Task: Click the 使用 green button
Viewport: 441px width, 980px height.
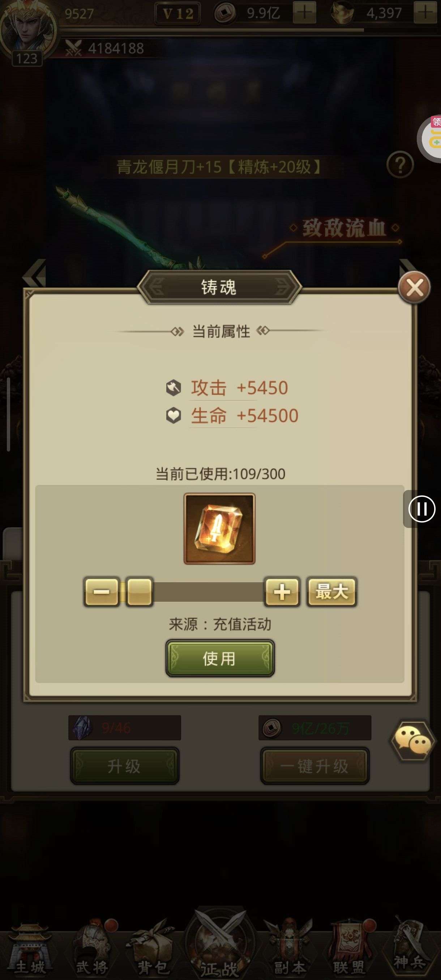Action: [220, 658]
